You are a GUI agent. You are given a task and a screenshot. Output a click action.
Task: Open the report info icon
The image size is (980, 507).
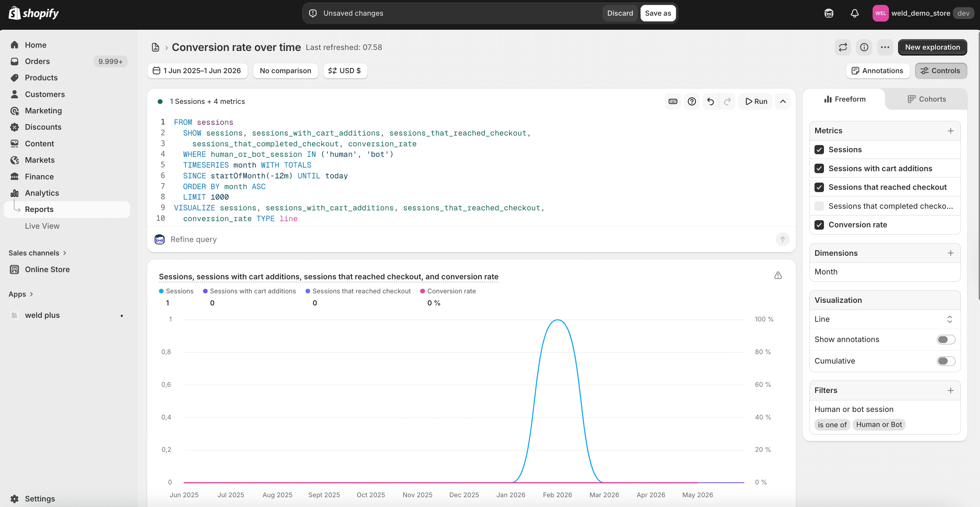[864, 47]
